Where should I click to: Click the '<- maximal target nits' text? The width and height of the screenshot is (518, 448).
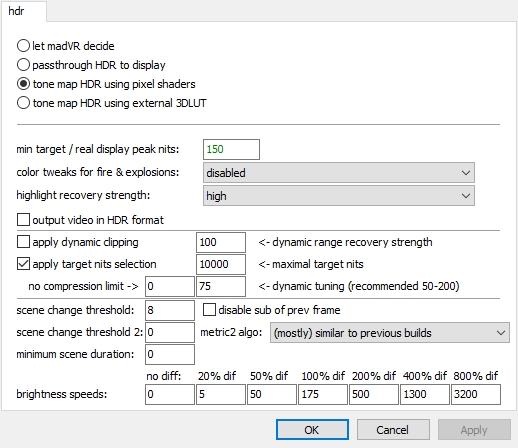click(x=311, y=264)
